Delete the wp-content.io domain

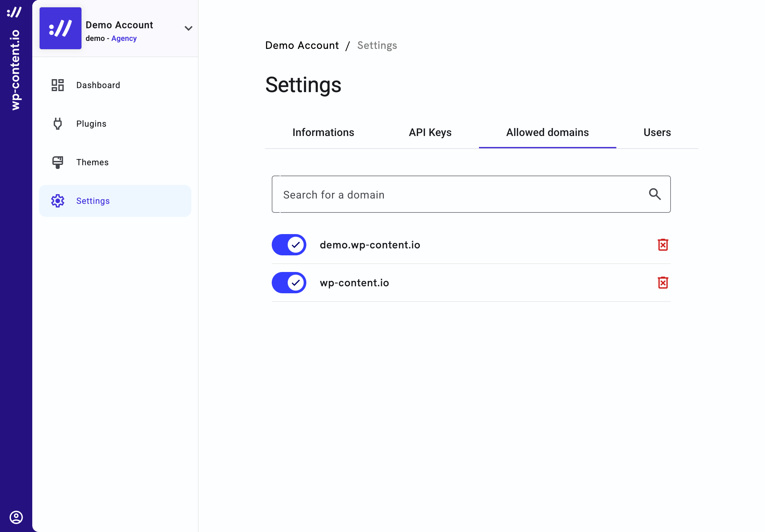[x=662, y=283]
